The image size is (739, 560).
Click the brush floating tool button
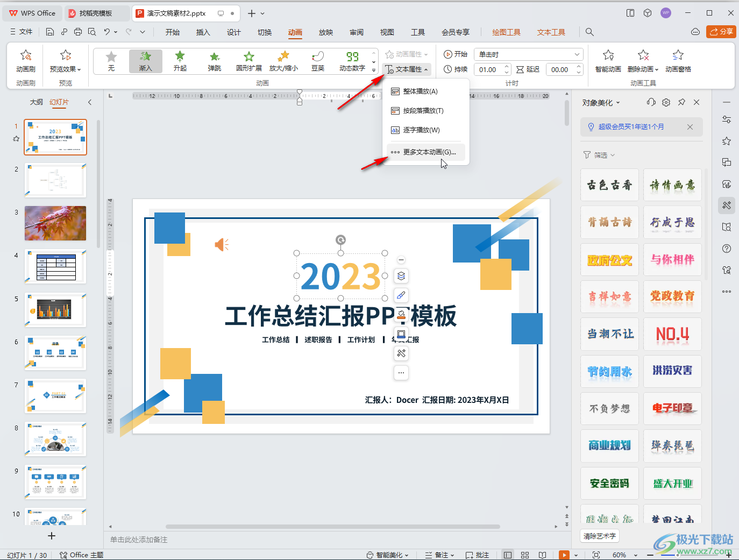click(401, 295)
